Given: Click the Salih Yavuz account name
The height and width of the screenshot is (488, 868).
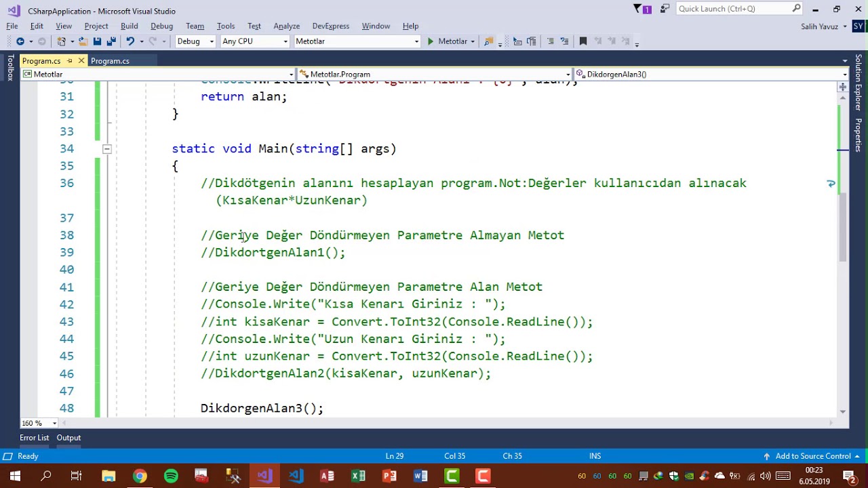Looking at the screenshot, I should click(819, 26).
